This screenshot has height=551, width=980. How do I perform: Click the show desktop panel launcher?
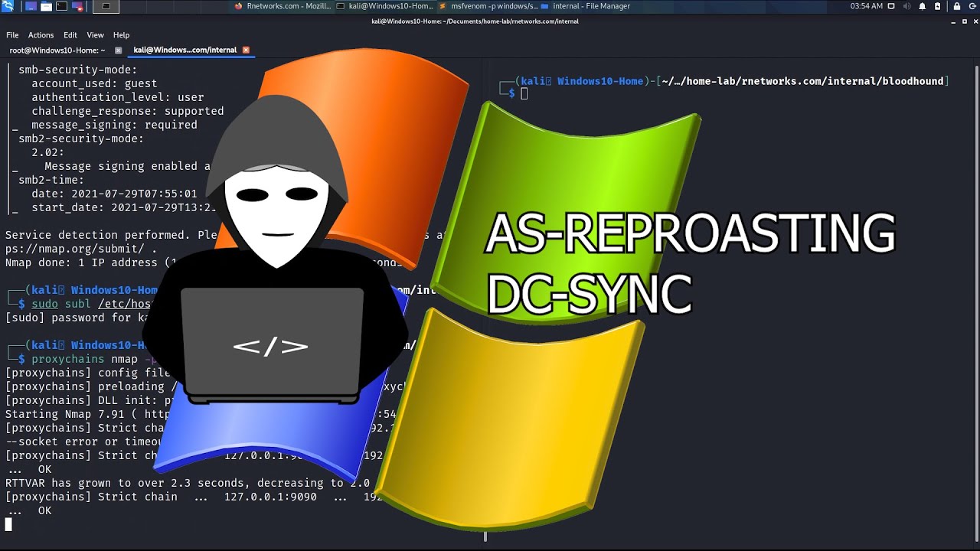pyautogui.click(x=31, y=6)
